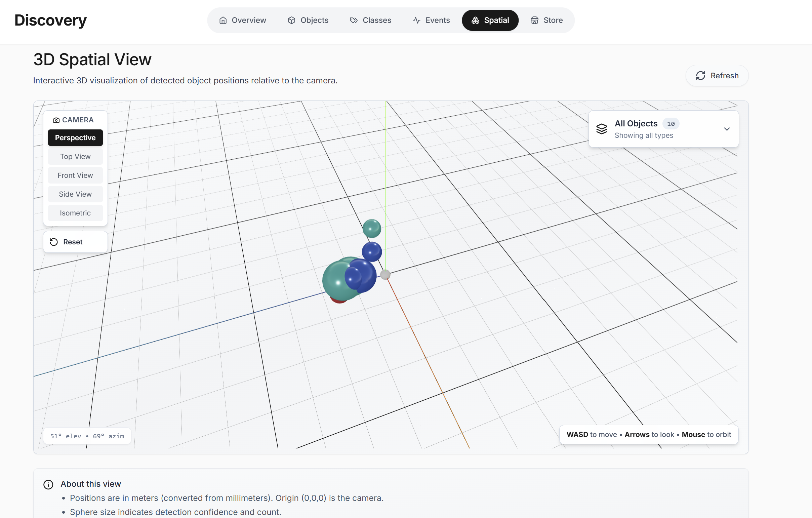Click the Refresh circular arrows icon

pyautogui.click(x=700, y=76)
